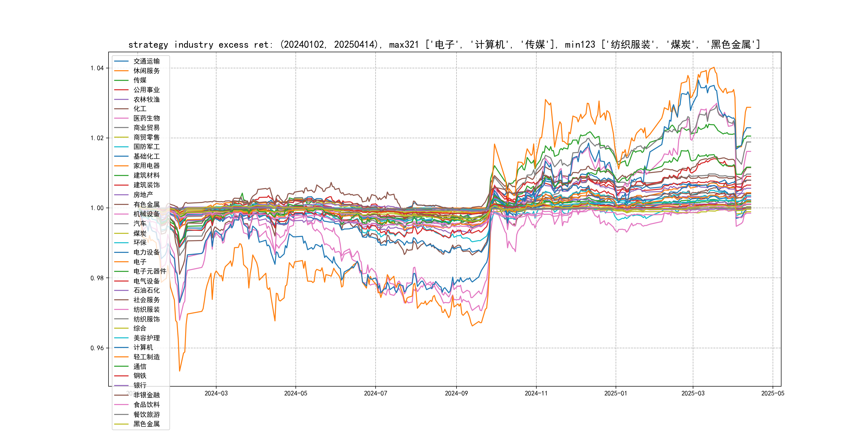Select the 家用电器 legend entry
The image size is (868, 434).
coord(146,166)
